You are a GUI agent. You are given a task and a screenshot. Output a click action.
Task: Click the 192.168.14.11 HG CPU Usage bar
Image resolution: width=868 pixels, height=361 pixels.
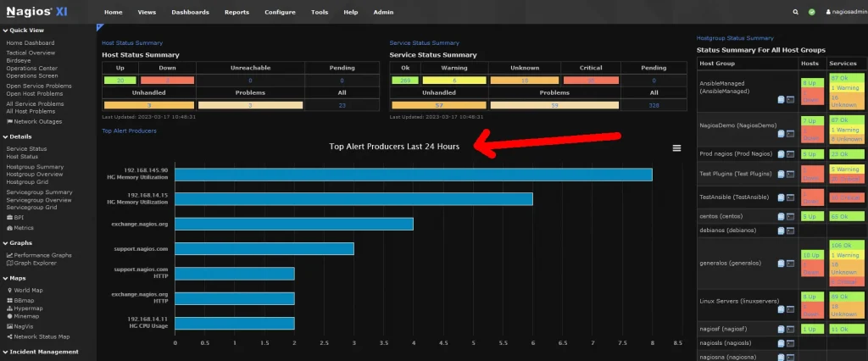pos(235,324)
